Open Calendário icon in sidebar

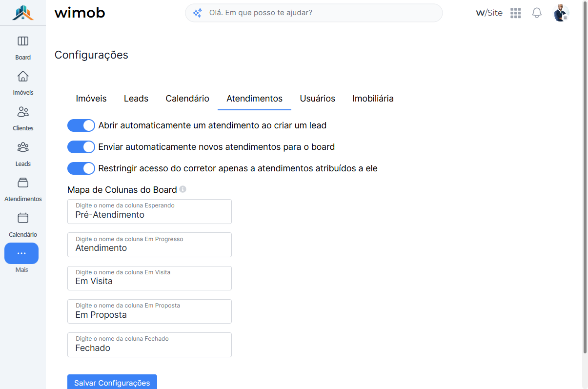click(23, 218)
